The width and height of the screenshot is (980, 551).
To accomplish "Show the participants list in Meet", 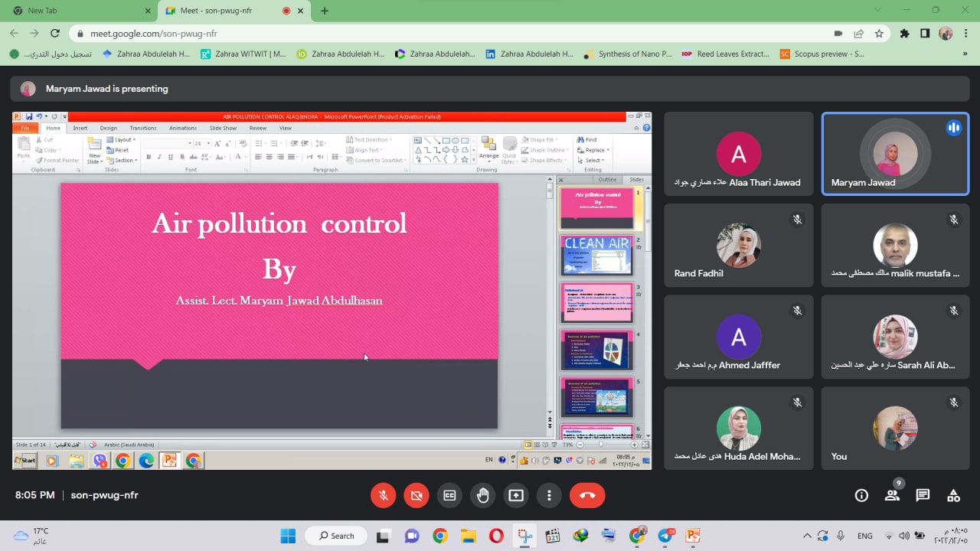I will 892,495.
